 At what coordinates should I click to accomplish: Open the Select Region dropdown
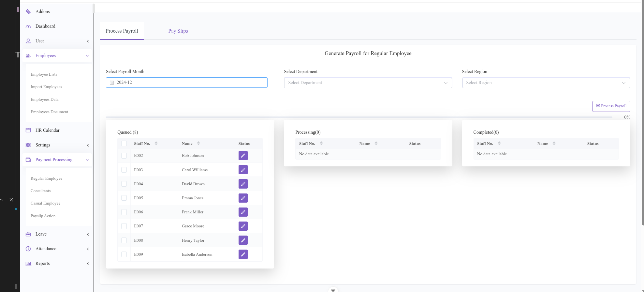pos(546,83)
